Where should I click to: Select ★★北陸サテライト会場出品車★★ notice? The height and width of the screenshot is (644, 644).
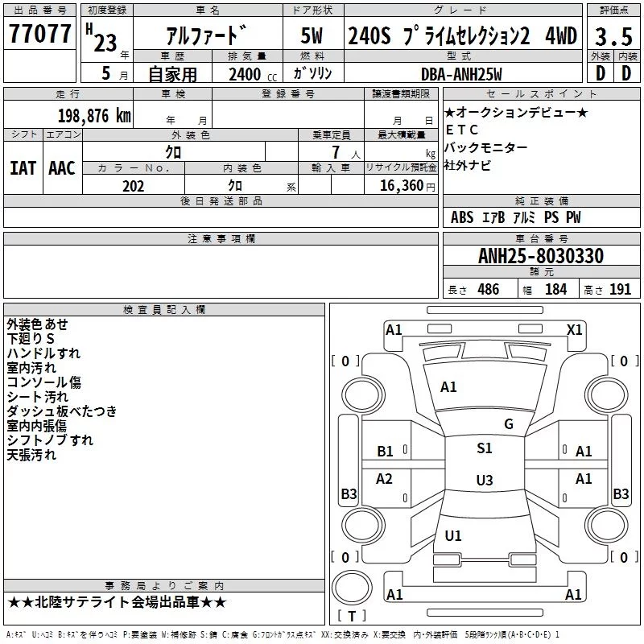coord(117,602)
